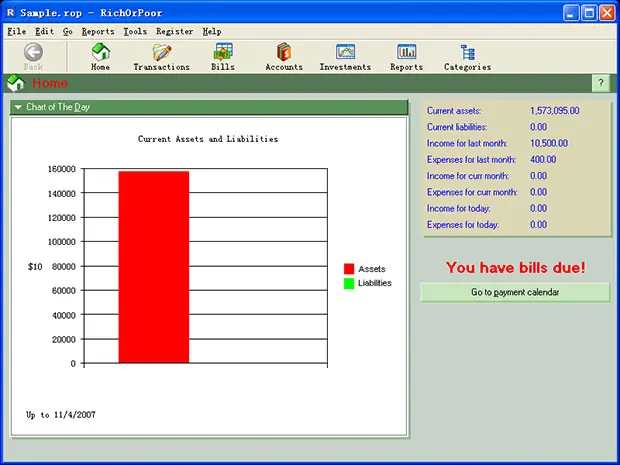Click the red Assets legend swatch
Viewport: 620px width, 465px height.
349,269
